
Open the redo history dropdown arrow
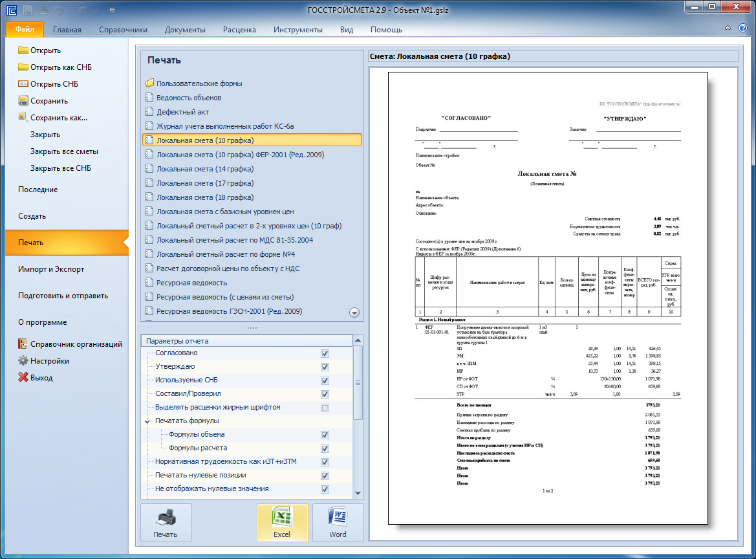(95, 10)
